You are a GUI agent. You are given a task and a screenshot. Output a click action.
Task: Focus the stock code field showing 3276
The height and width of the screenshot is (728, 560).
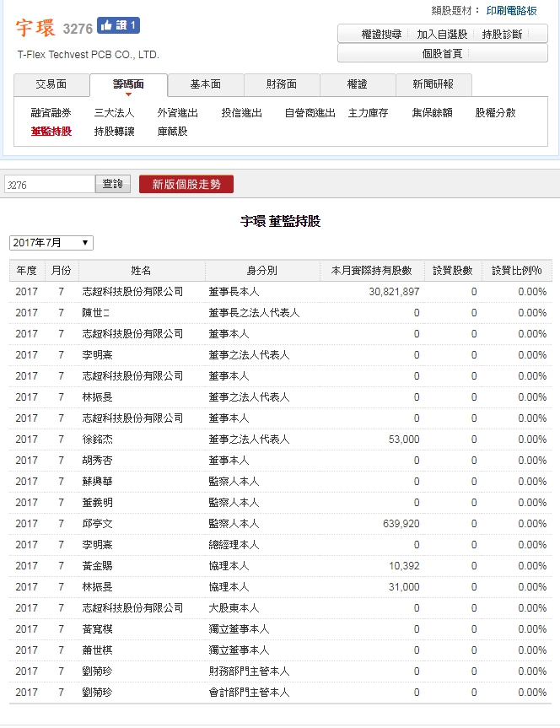coord(50,185)
